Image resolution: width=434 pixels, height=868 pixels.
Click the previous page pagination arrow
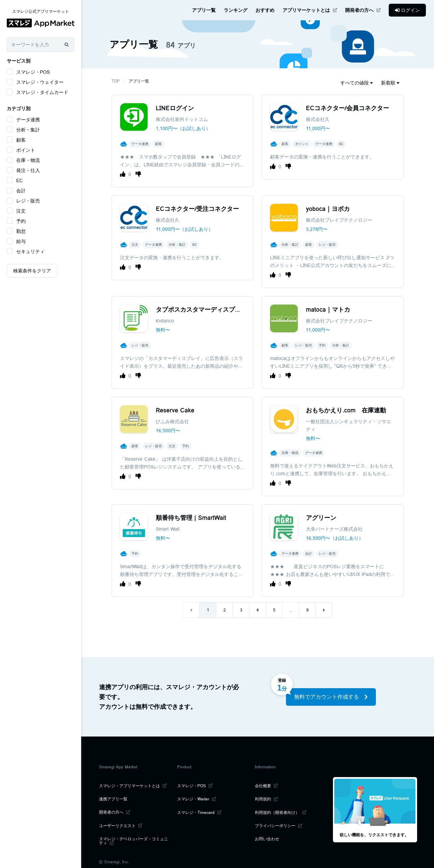point(191,610)
